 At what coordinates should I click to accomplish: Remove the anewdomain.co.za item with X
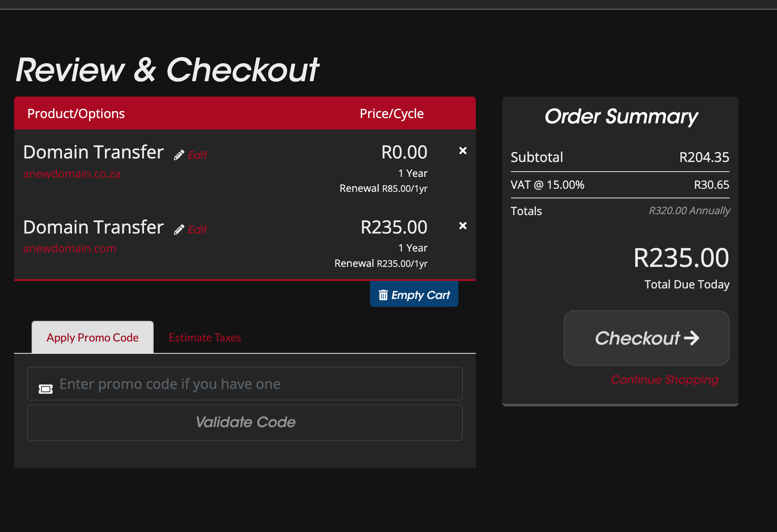(463, 151)
